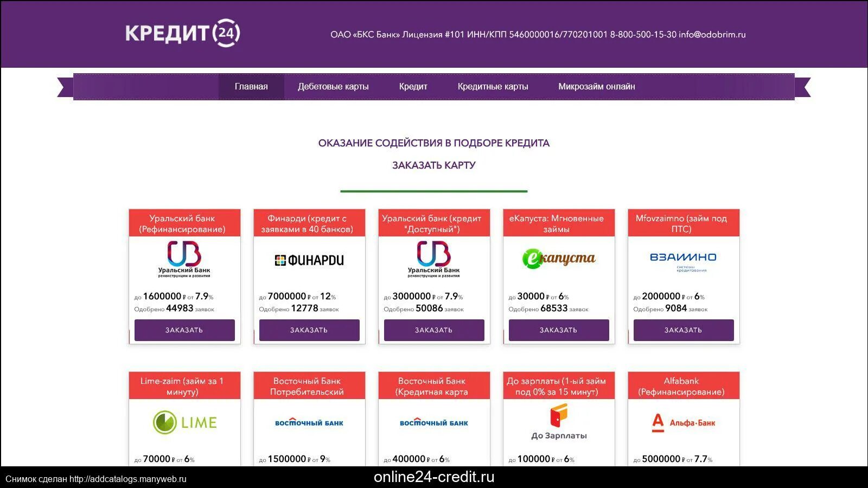The image size is (868, 488).
Task: Click the Уральский банк Доступный card logo
Action: click(434, 259)
